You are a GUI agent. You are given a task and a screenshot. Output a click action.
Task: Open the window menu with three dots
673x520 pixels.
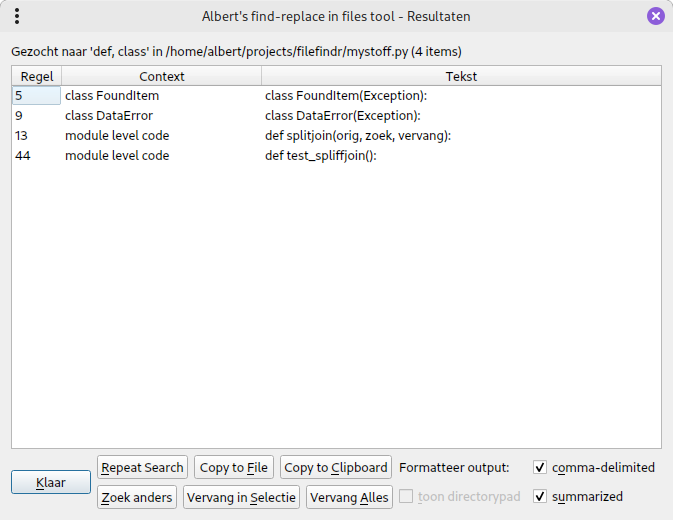point(17,16)
